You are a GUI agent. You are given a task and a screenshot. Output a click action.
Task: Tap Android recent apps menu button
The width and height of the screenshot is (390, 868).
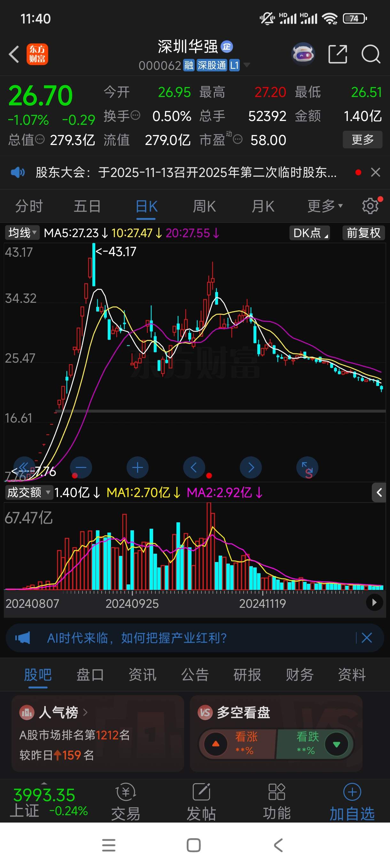pos(109,845)
